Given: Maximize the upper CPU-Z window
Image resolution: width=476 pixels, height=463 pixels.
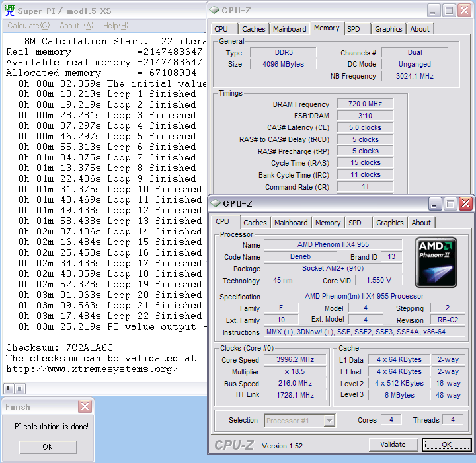Looking at the screenshot, I should (x=449, y=11).
